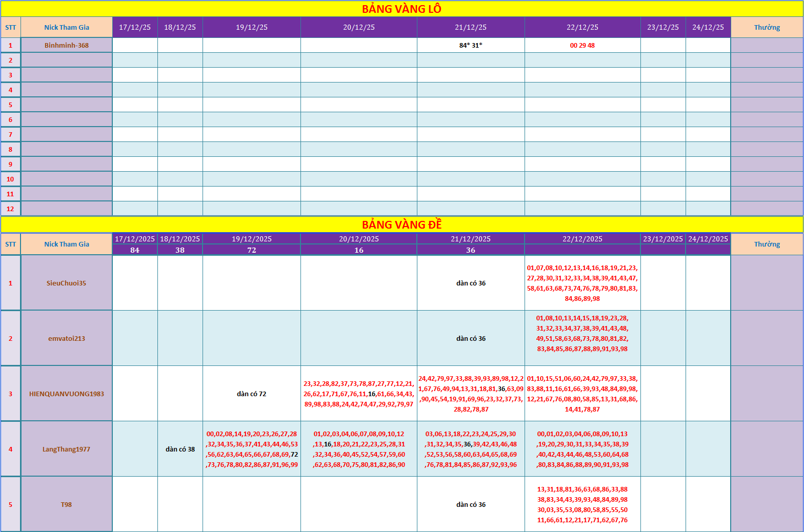804x532 pixels.
Task: Select the LangThang1977 name cell
Action: [x=67, y=449]
